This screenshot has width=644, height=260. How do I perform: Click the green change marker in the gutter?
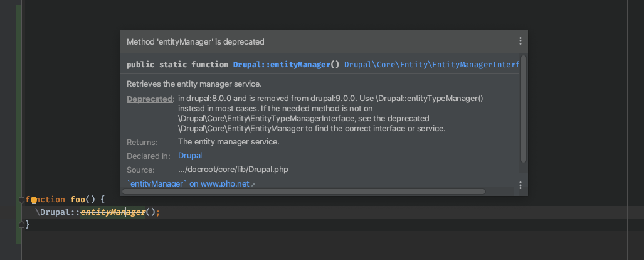19,124
